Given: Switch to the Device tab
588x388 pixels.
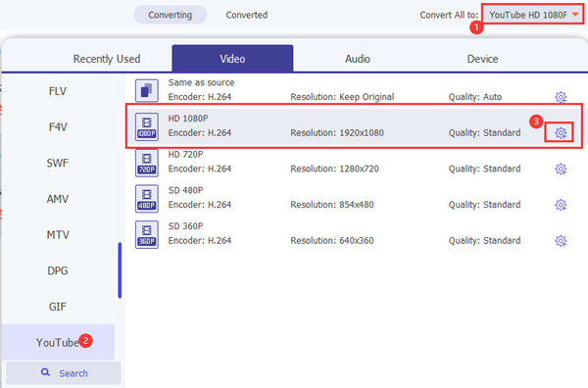Looking at the screenshot, I should click(x=482, y=59).
